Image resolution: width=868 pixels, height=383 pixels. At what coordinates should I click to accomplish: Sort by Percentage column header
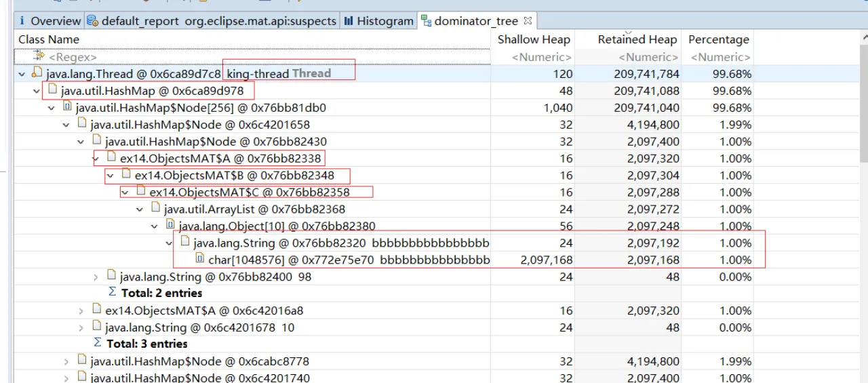[719, 39]
